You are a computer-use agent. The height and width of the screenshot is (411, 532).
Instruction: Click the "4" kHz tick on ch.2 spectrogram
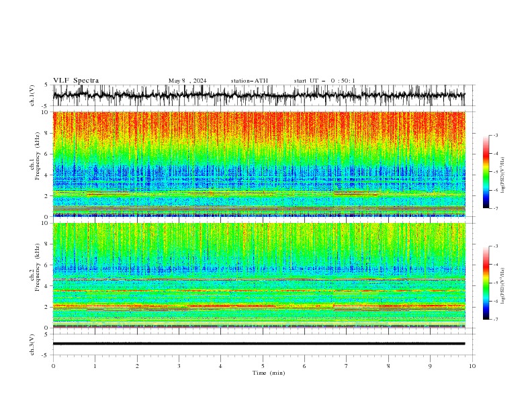pos(46,286)
